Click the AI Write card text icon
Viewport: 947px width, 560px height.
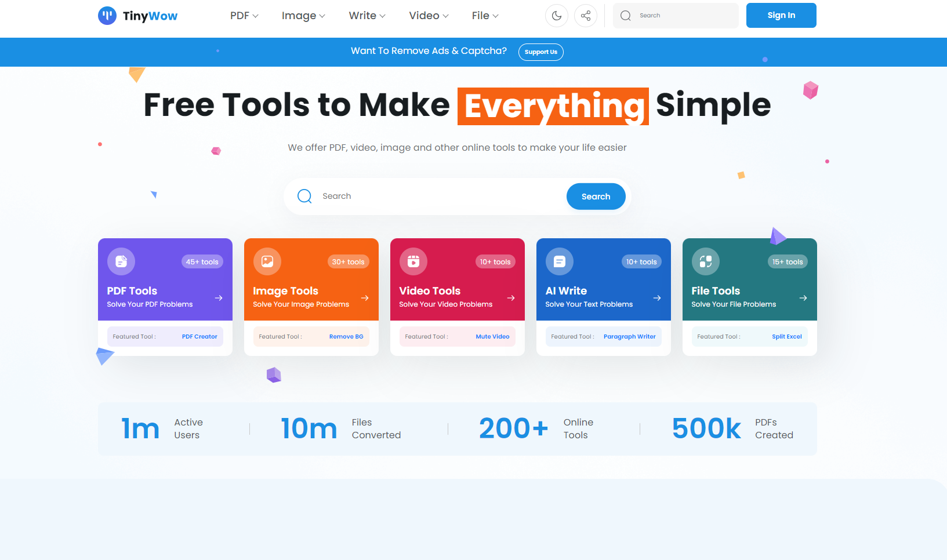(560, 261)
